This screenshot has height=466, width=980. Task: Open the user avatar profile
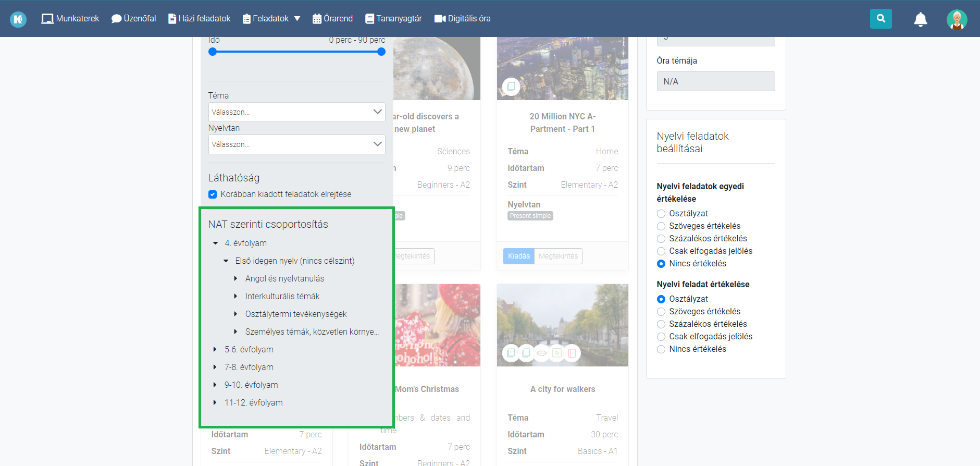click(957, 19)
